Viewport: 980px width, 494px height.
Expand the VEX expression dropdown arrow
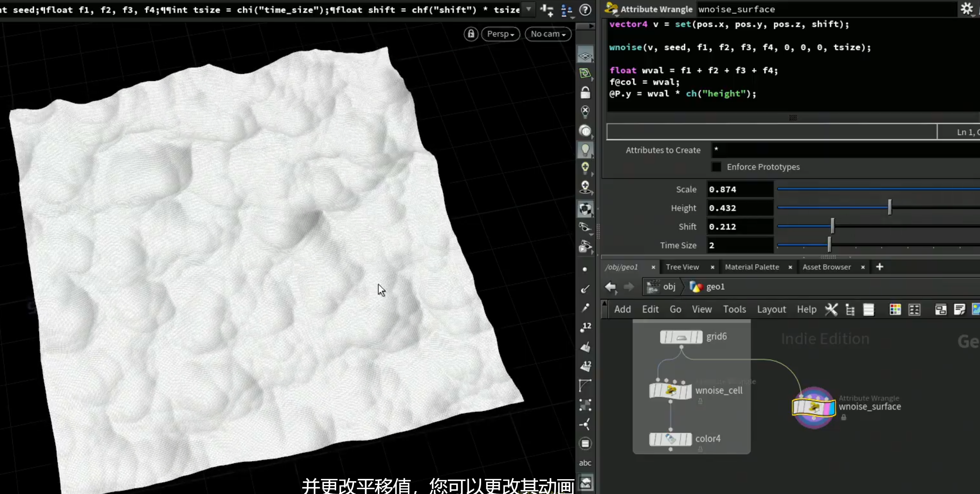pyautogui.click(x=528, y=9)
